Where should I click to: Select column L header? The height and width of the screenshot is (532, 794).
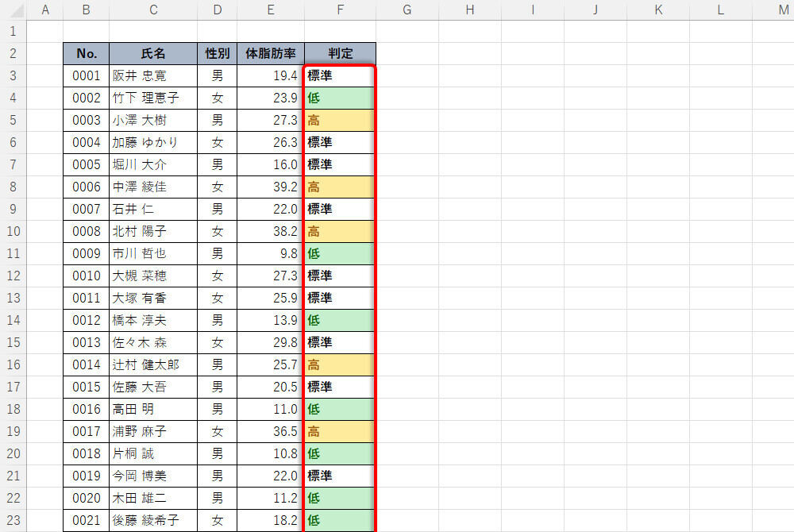tap(721, 10)
